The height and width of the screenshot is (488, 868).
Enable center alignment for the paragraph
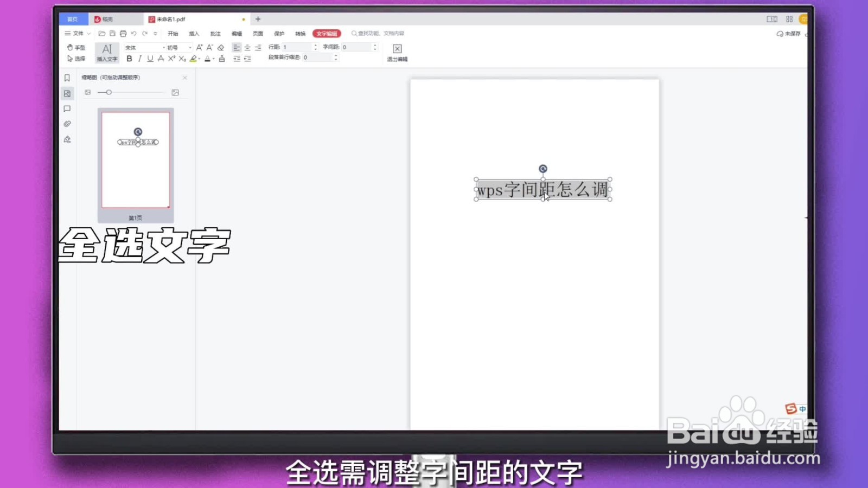(247, 48)
